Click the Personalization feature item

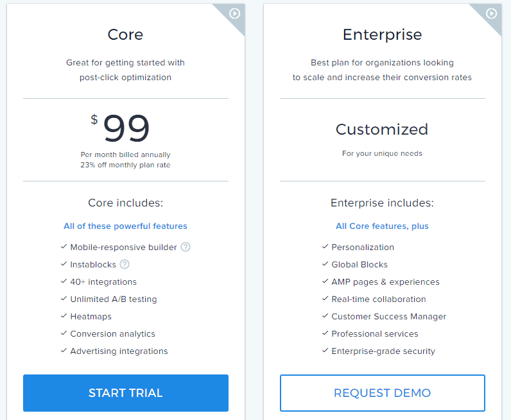pyautogui.click(x=363, y=247)
